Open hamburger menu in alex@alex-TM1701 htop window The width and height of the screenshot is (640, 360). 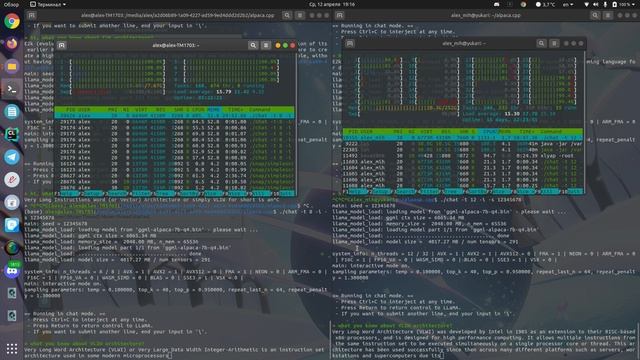(266, 45)
